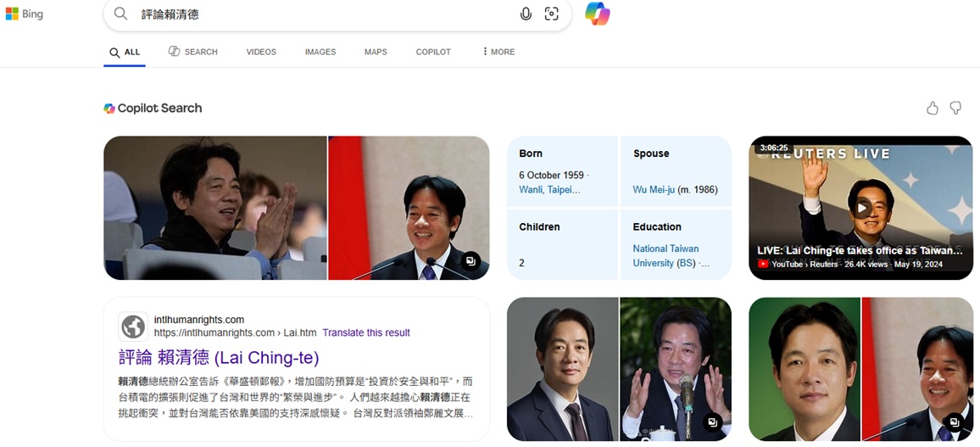Click the Wu Mei-ju spouse link
Viewport: 980px width, 447px height.
(654, 190)
